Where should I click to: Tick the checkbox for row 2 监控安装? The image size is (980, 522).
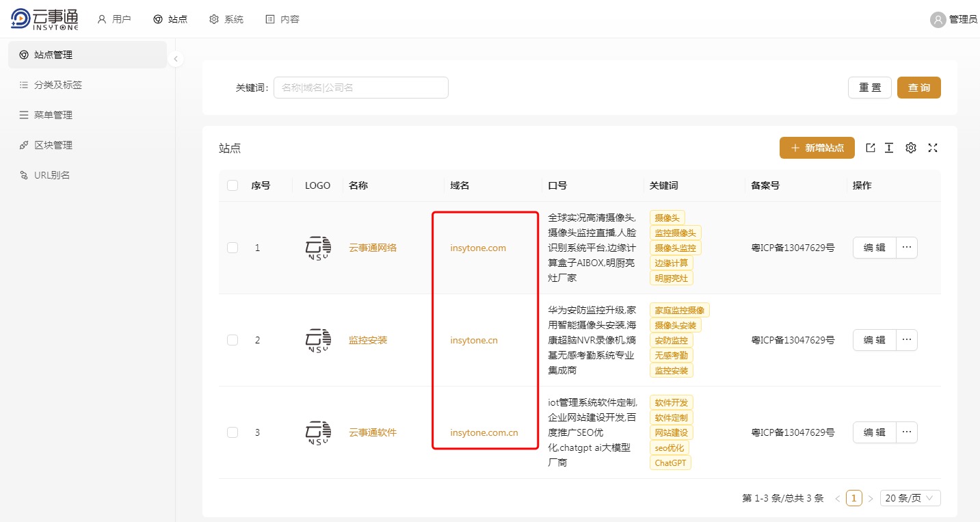tap(232, 340)
